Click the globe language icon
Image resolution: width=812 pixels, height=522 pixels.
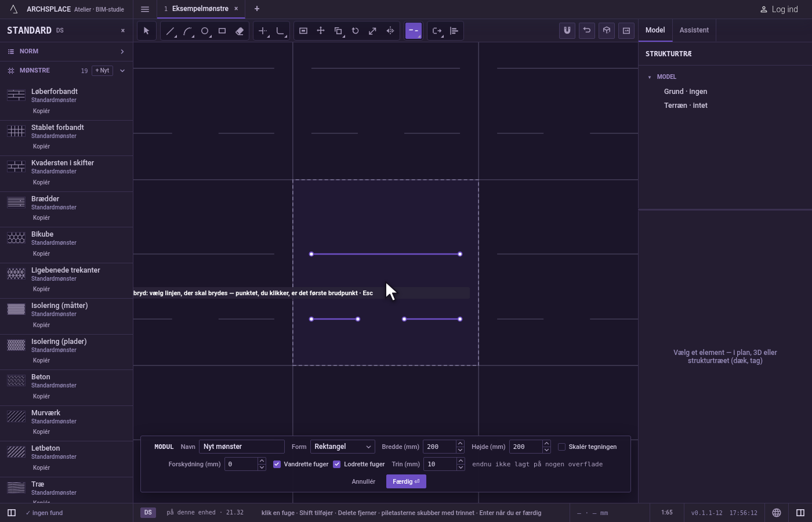(x=777, y=513)
